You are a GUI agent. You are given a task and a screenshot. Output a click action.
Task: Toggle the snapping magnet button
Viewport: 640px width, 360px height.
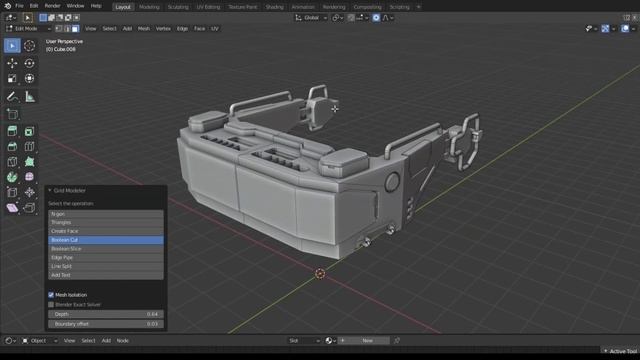[x=351, y=18]
